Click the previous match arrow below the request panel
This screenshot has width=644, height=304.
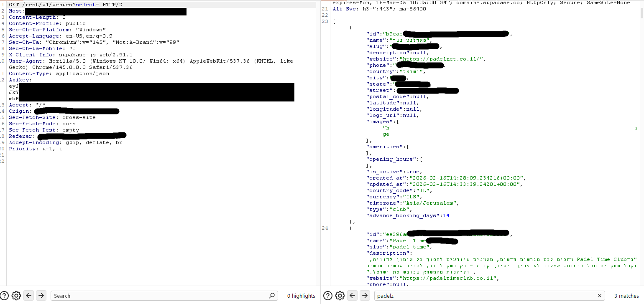[28, 295]
